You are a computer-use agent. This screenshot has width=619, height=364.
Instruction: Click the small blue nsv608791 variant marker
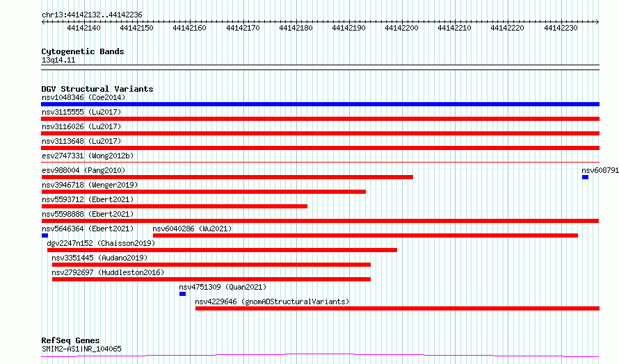tap(585, 177)
